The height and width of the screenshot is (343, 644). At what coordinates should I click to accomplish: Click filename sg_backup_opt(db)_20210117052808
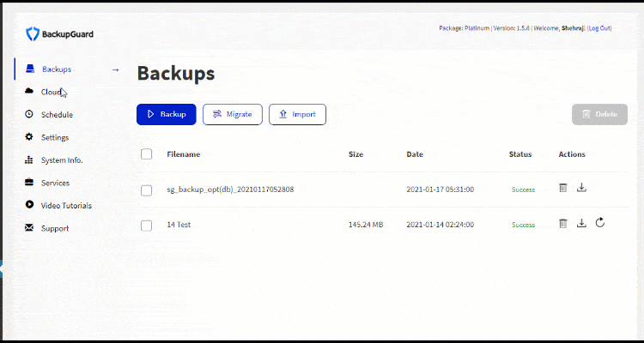pyautogui.click(x=230, y=190)
